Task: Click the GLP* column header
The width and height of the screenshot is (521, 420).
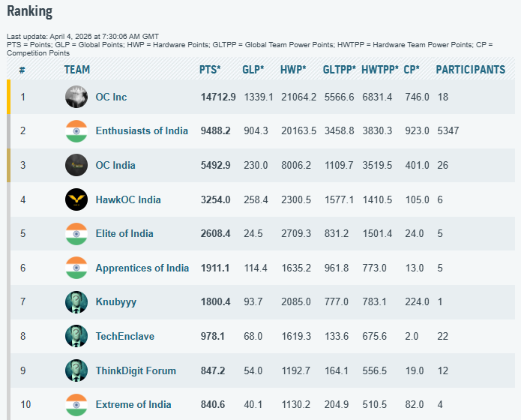Action: 253,70
